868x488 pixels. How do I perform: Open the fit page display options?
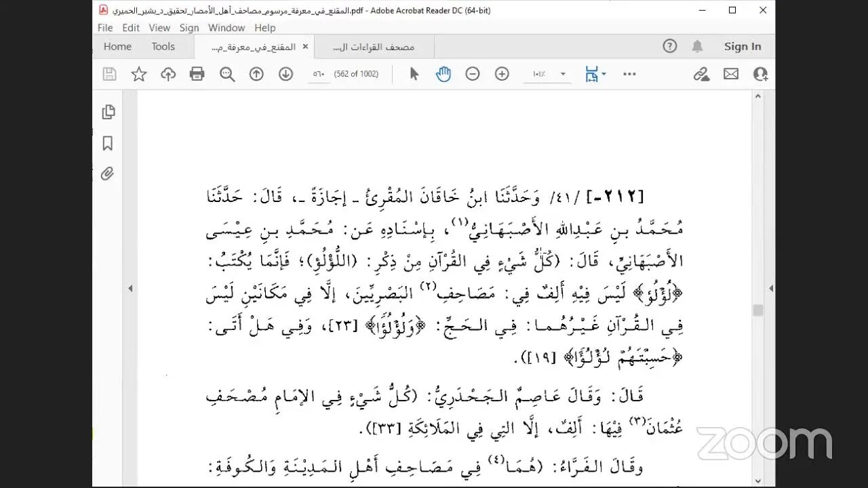tap(595, 74)
